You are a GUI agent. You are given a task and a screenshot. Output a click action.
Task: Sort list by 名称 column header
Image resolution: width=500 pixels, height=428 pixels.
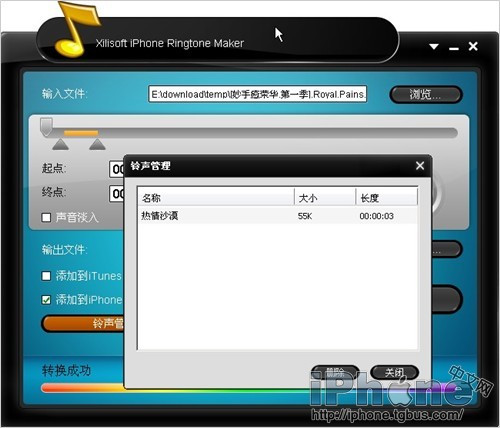(216, 198)
